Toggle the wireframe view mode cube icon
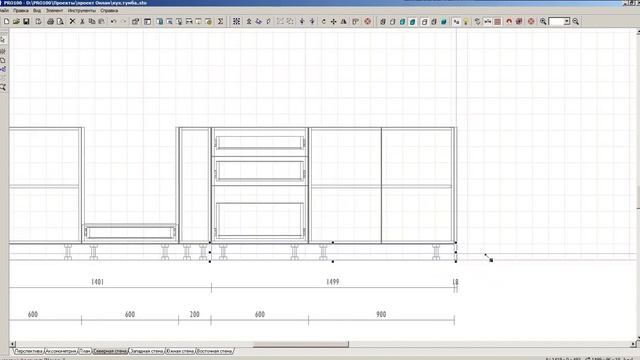 point(383,21)
